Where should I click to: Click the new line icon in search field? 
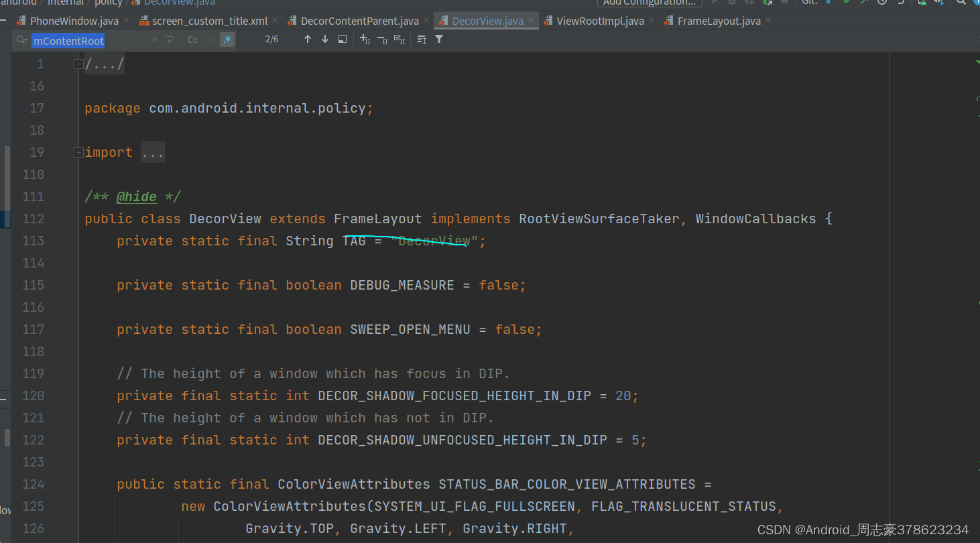(x=170, y=40)
